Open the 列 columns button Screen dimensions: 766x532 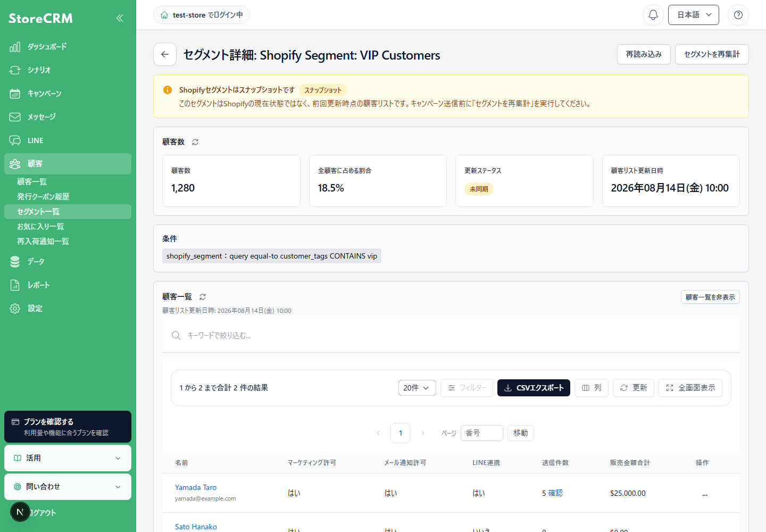click(x=592, y=388)
